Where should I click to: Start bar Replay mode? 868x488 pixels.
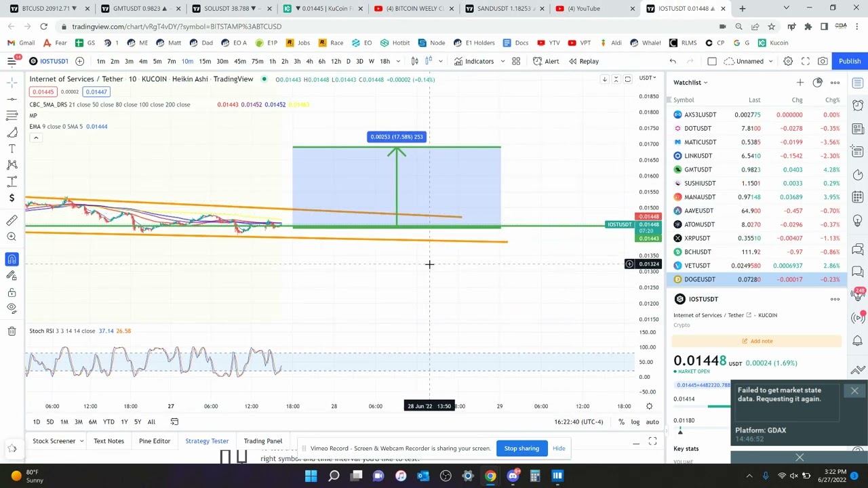pos(584,61)
